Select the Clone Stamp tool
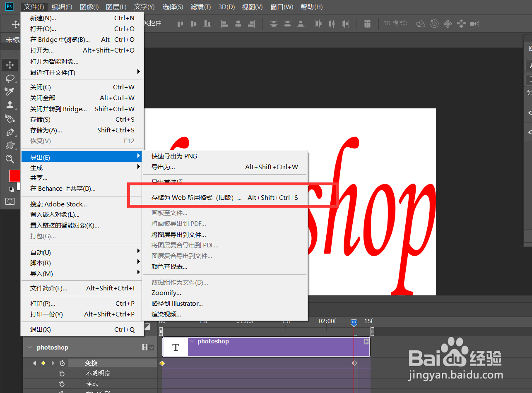 tap(10, 105)
